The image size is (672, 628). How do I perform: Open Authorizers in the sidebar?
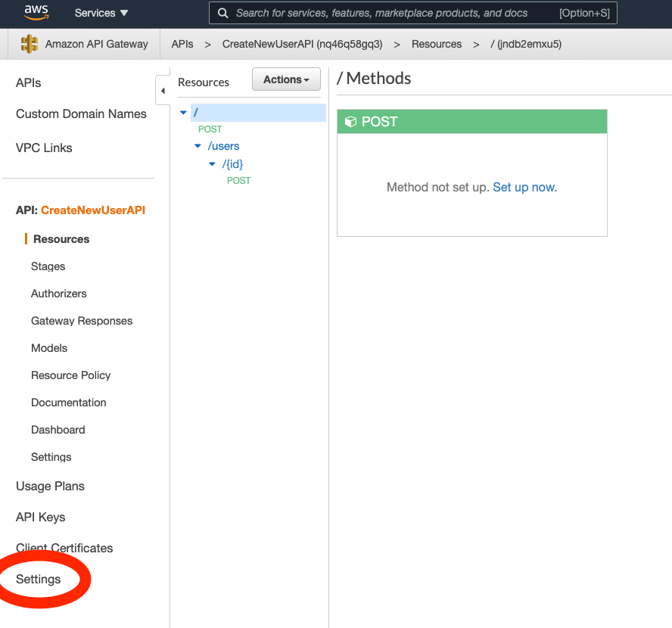[59, 294]
